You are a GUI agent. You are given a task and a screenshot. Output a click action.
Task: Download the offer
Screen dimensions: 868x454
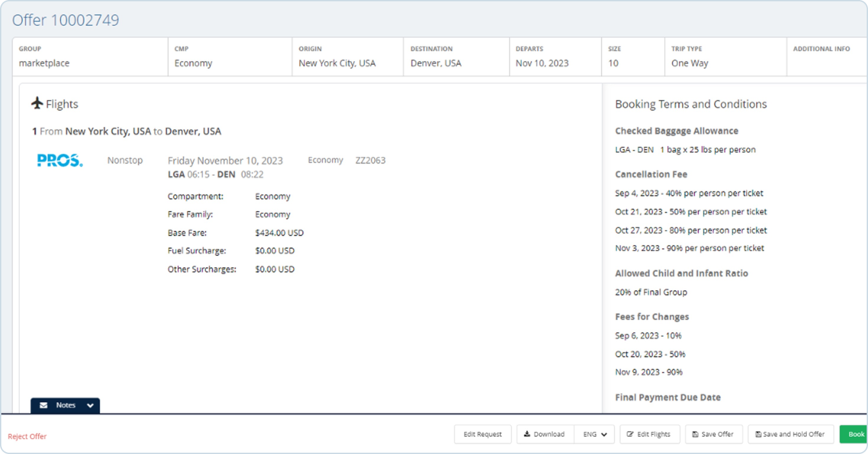pos(544,434)
